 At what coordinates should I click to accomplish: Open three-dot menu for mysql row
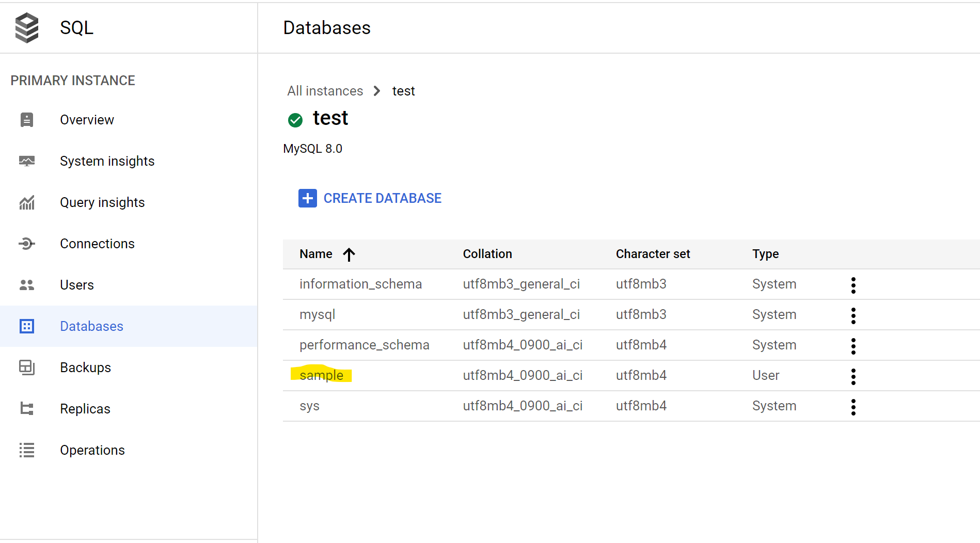pos(853,315)
